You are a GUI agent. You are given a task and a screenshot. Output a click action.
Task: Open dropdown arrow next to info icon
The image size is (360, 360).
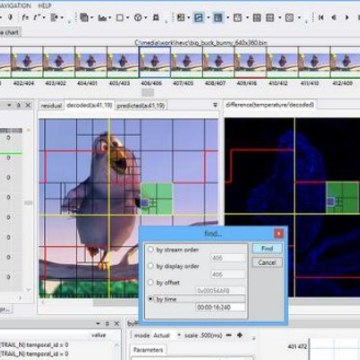pos(146,18)
